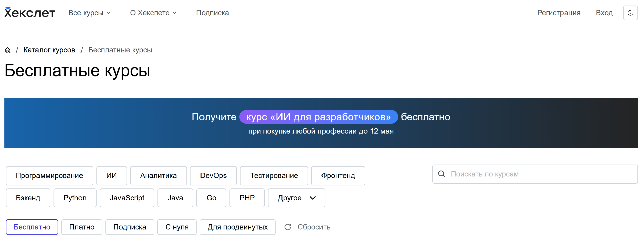Select the DevOps category filter
This screenshot has height=251, width=644.
213,175
